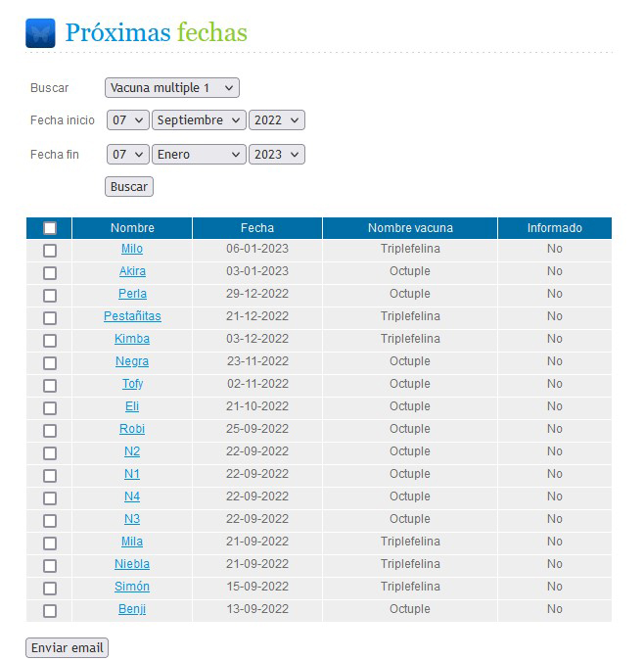644x661 pixels.
Task: Click the date 29-12-2022
Action: 257,294
